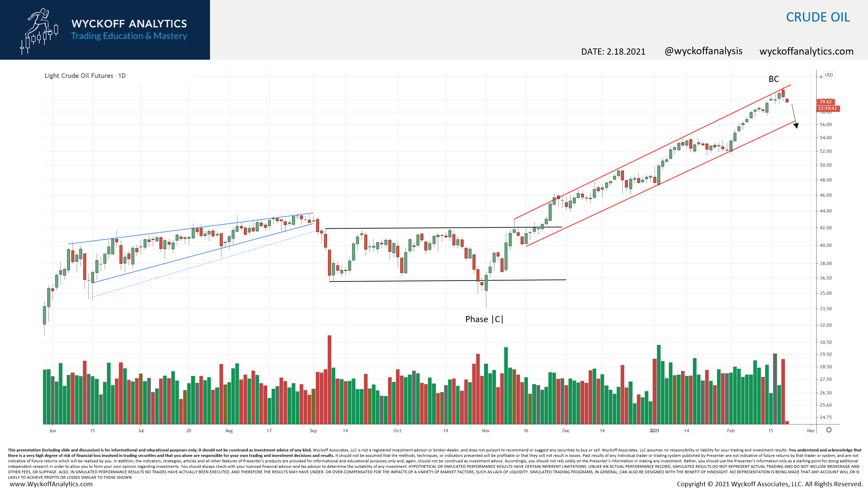
Task: Open the USD currency selector
Action: (x=829, y=75)
